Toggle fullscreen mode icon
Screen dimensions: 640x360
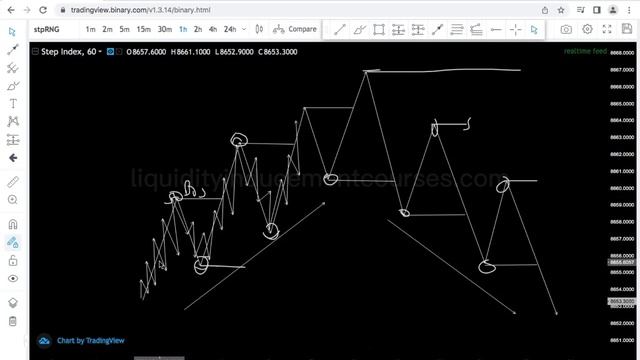607,29
